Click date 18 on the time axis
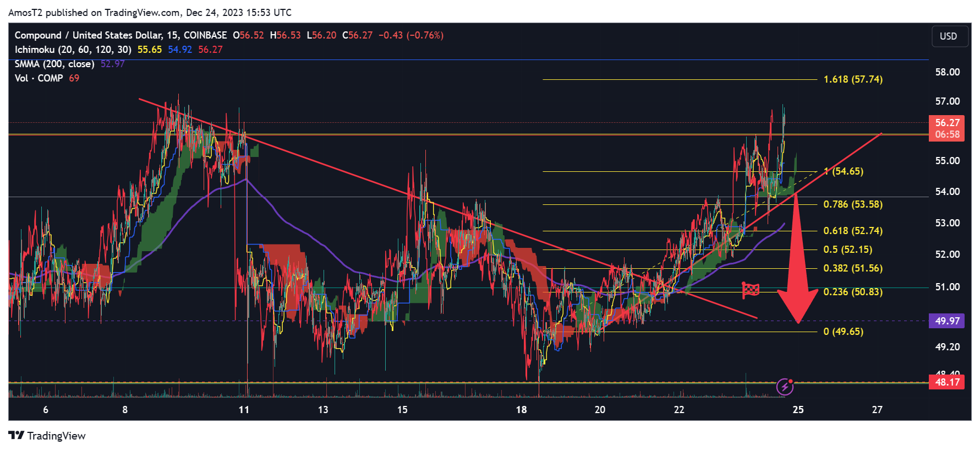The width and height of the screenshot is (980, 450). [x=521, y=410]
